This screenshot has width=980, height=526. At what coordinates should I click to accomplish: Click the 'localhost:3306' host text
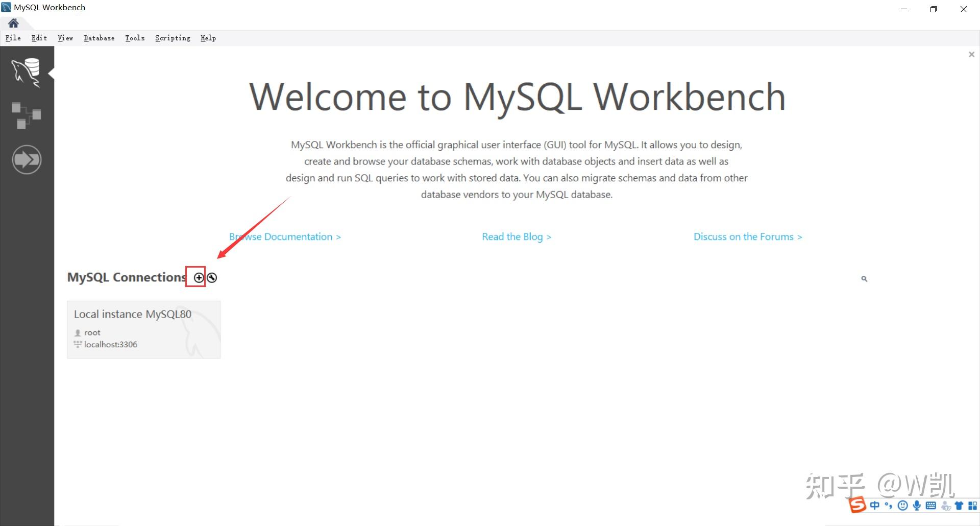click(x=111, y=345)
